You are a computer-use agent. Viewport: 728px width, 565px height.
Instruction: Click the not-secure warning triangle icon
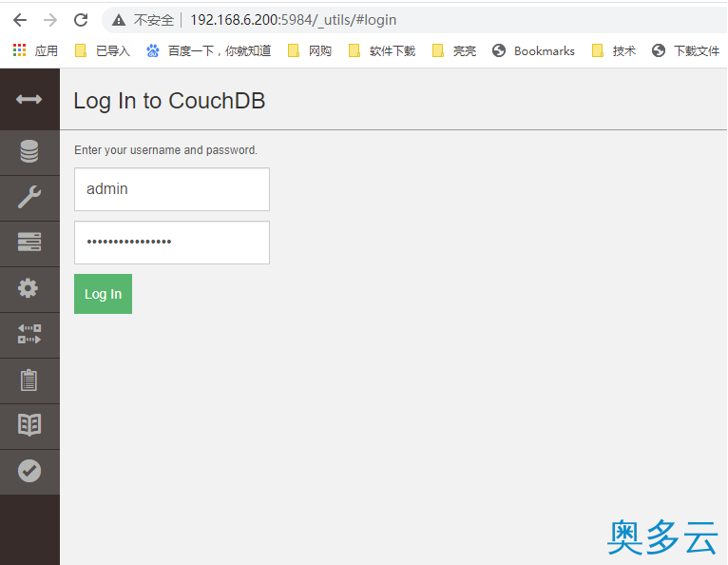coord(119,20)
